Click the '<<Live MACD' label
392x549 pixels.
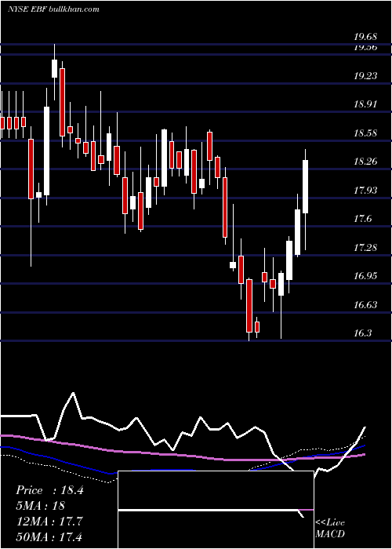[330, 528]
